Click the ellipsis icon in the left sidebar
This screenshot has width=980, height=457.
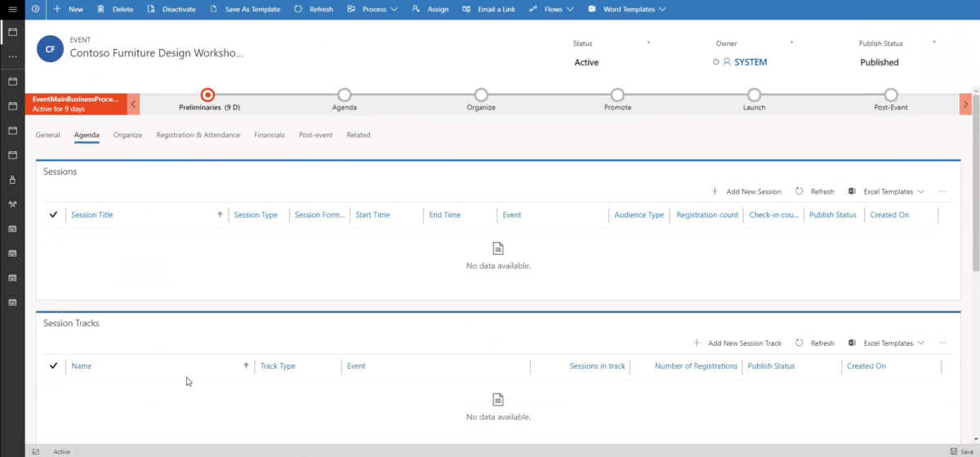tap(12, 57)
